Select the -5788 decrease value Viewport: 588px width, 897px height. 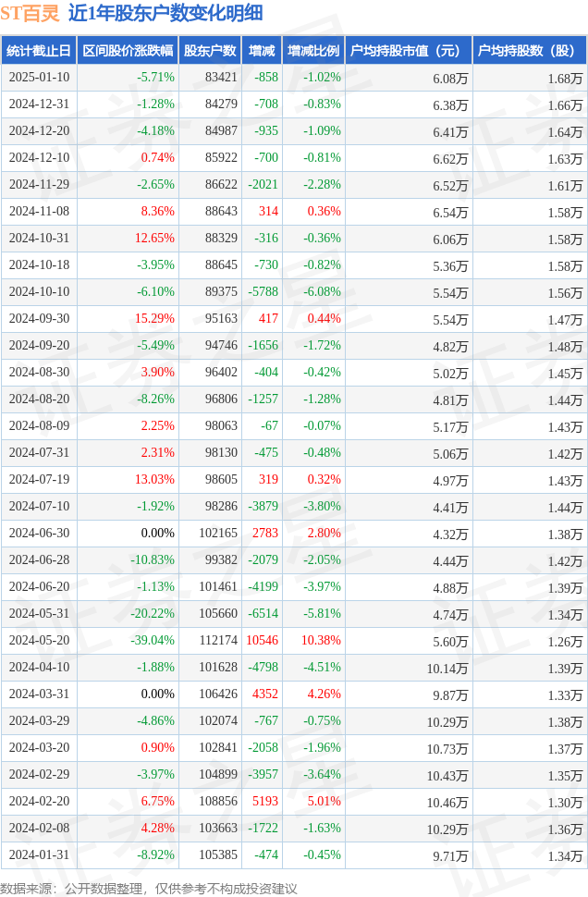(263, 292)
